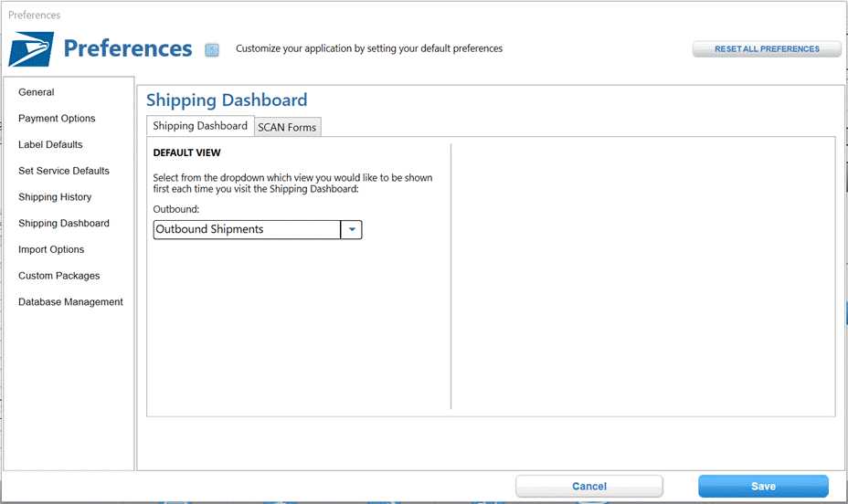
Task: Click the Shipping Dashboard heading text
Action: 227,100
